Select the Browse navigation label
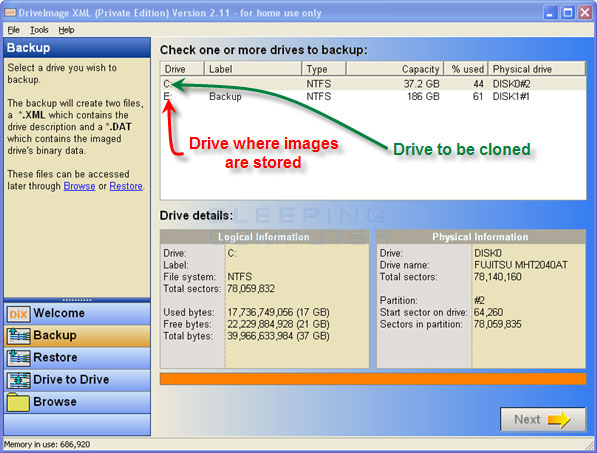597x453 pixels. pos(55,401)
